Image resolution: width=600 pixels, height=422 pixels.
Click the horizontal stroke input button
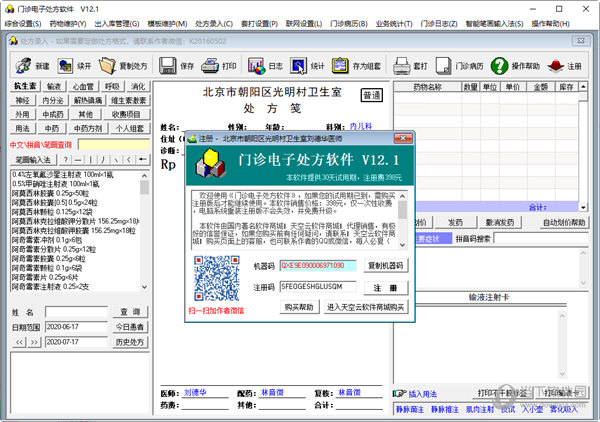pos(78,159)
